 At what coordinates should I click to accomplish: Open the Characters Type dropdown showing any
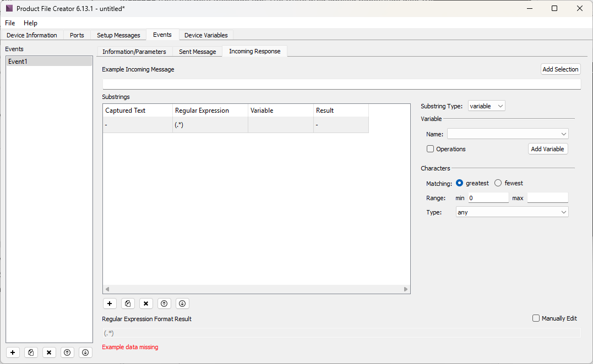(512, 212)
